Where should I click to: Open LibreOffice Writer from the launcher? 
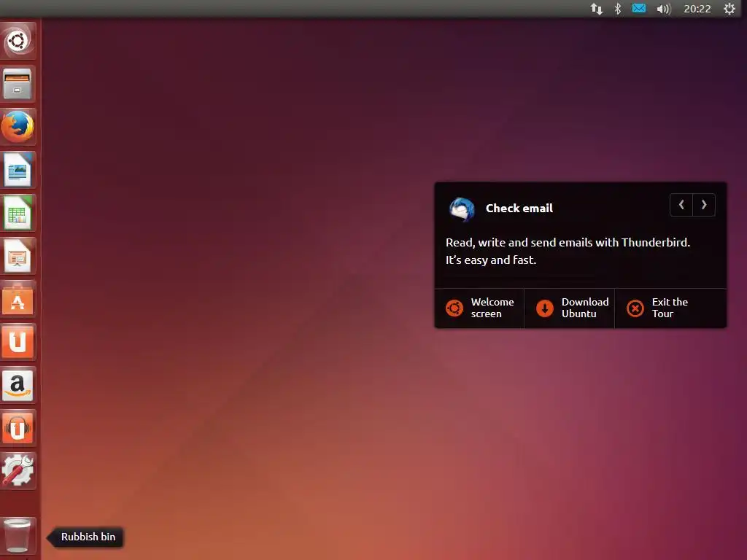(x=18, y=170)
